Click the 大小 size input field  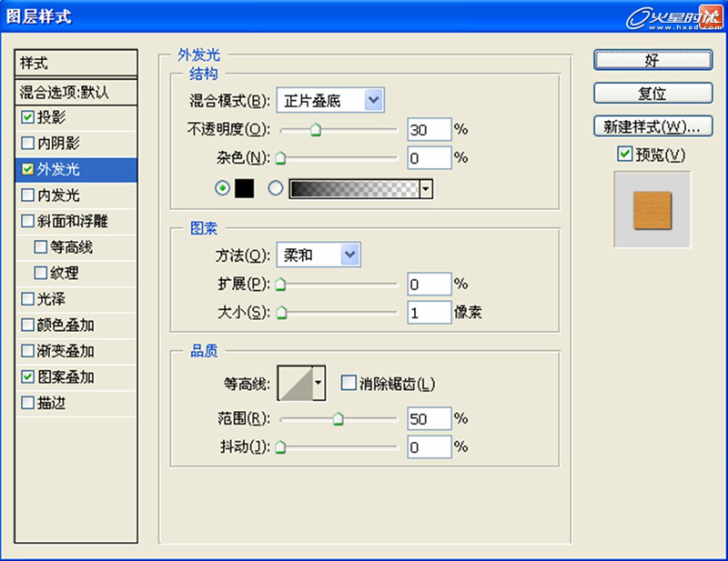429,313
